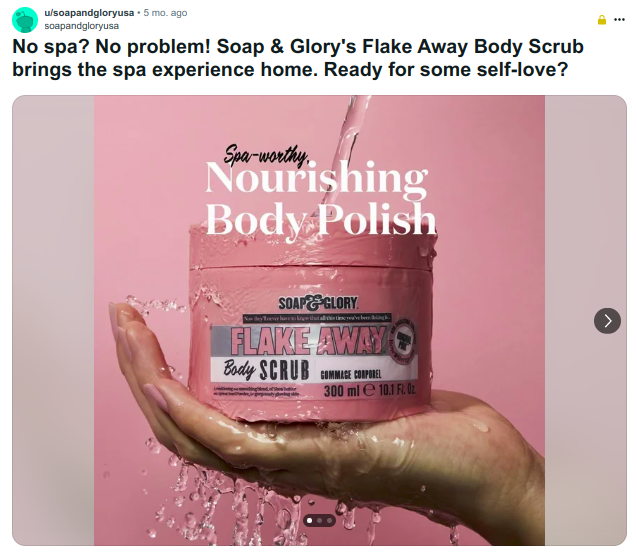Click the round stamp badge on jar label
The width and height of the screenshot is (637, 553).
(x=402, y=340)
